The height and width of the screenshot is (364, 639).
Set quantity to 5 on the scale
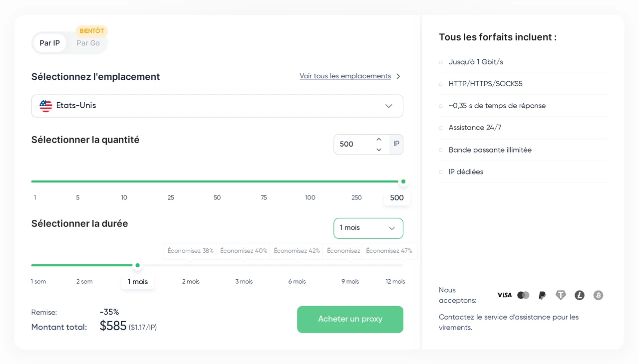point(78,198)
